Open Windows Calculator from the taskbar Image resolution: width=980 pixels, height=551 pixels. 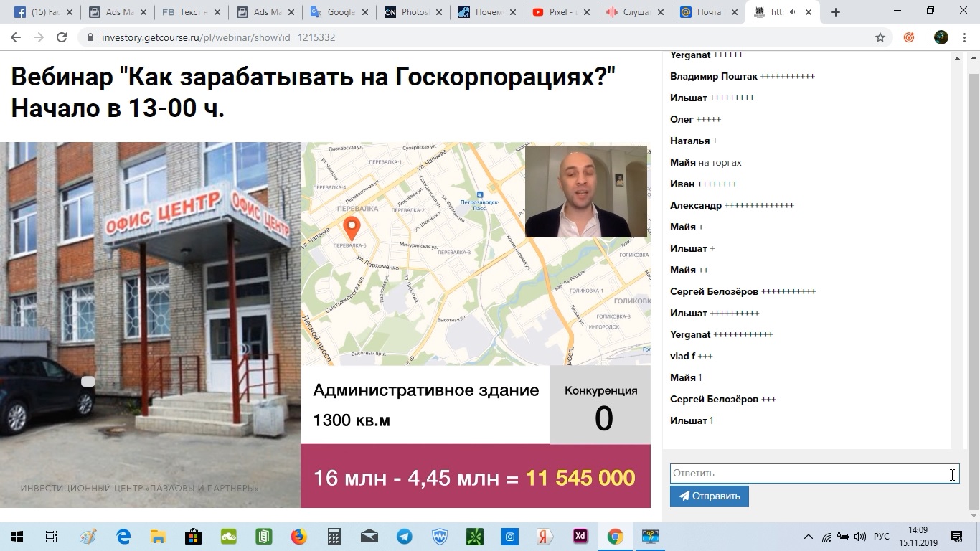point(334,536)
